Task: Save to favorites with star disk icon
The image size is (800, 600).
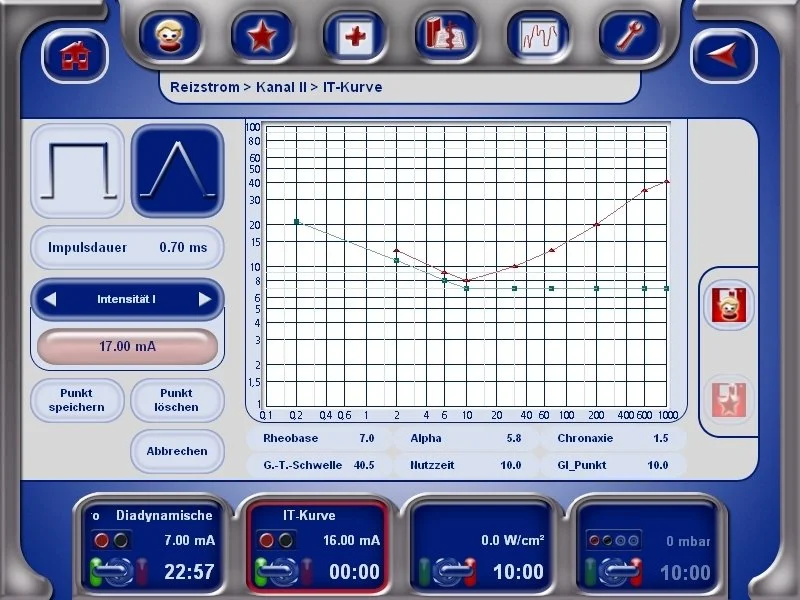Action: coord(729,401)
